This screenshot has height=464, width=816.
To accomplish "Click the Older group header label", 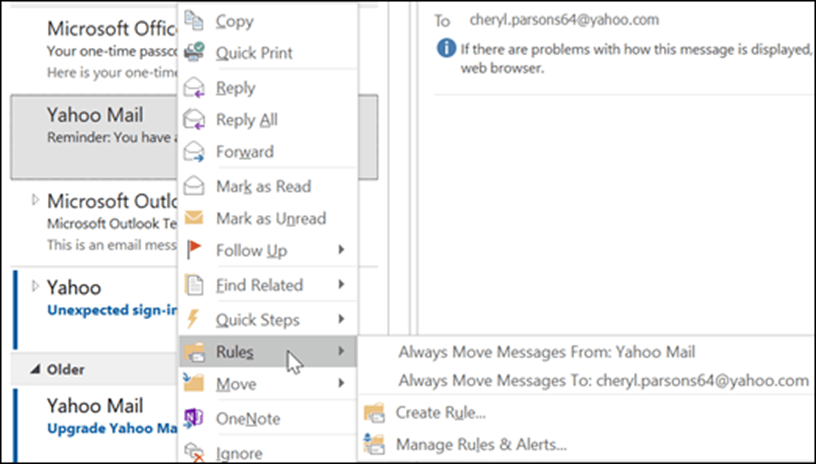I will pos(66,369).
